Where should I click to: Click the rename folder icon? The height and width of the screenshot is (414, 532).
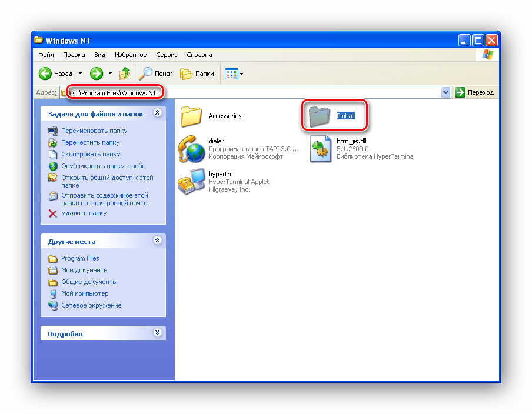(53, 131)
